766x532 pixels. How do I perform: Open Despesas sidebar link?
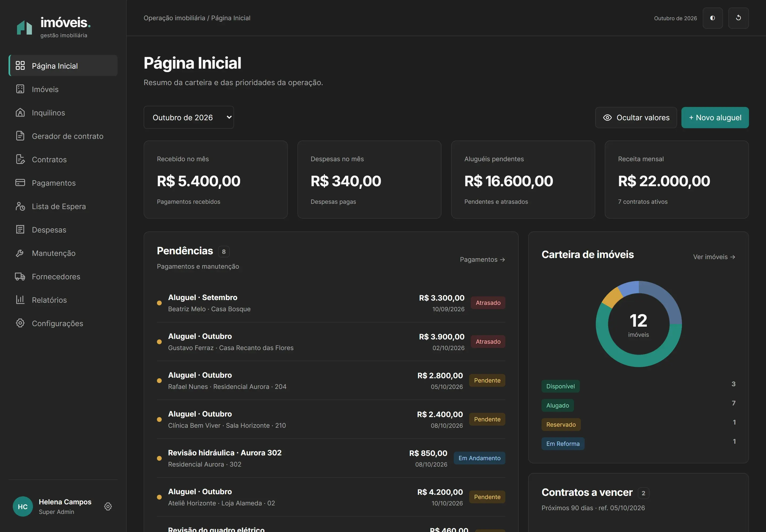[x=63, y=229]
